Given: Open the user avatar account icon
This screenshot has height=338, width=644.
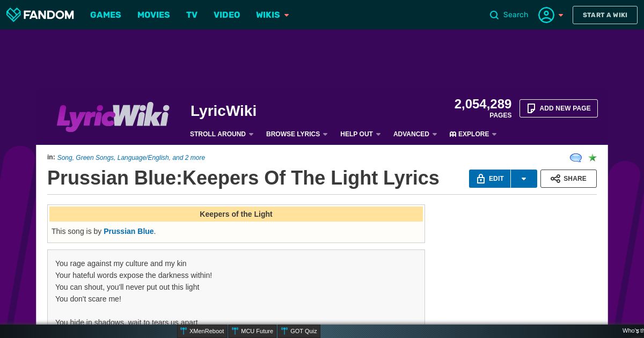Looking at the screenshot, I should [x=546, y=15].
